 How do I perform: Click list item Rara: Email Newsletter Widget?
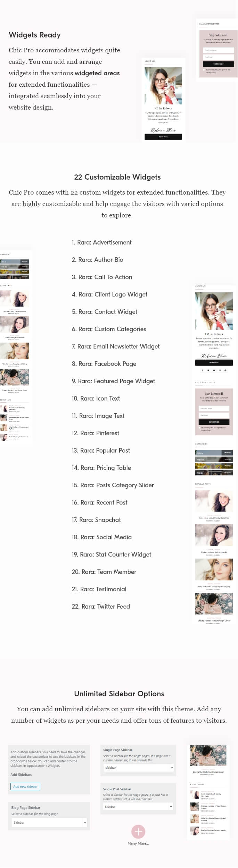pos(116,346)
